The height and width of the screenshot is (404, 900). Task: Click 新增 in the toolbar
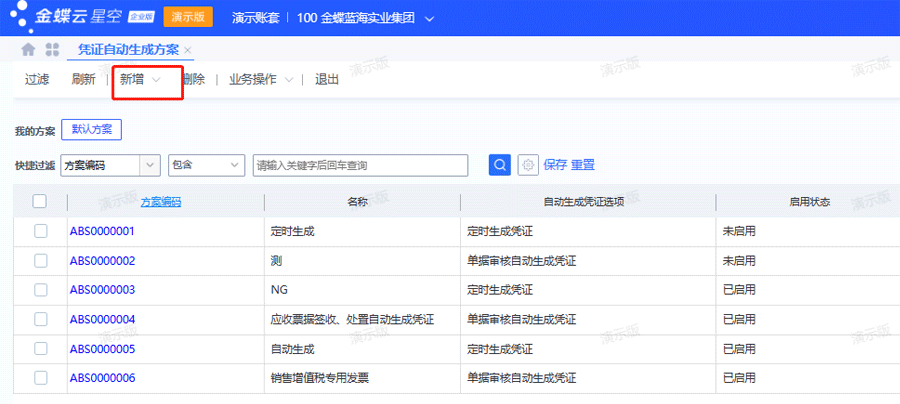132,80
